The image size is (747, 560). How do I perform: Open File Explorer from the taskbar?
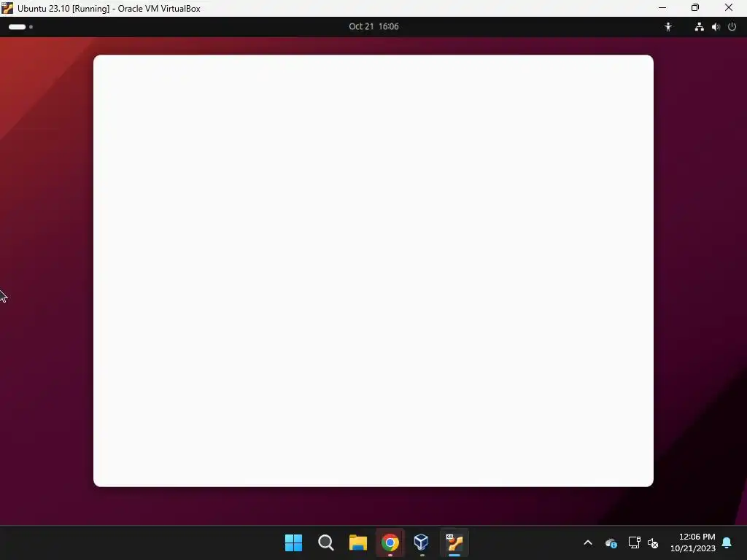coord(357,542)
